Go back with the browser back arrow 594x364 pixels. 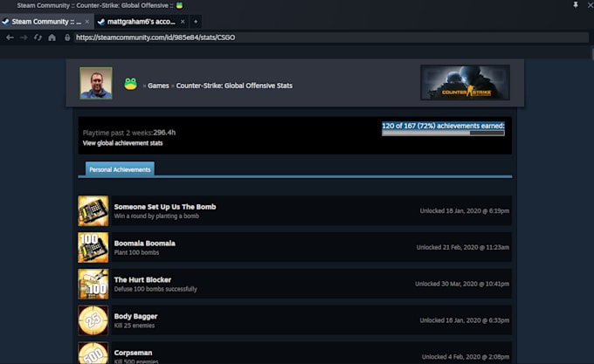point(10,38)
